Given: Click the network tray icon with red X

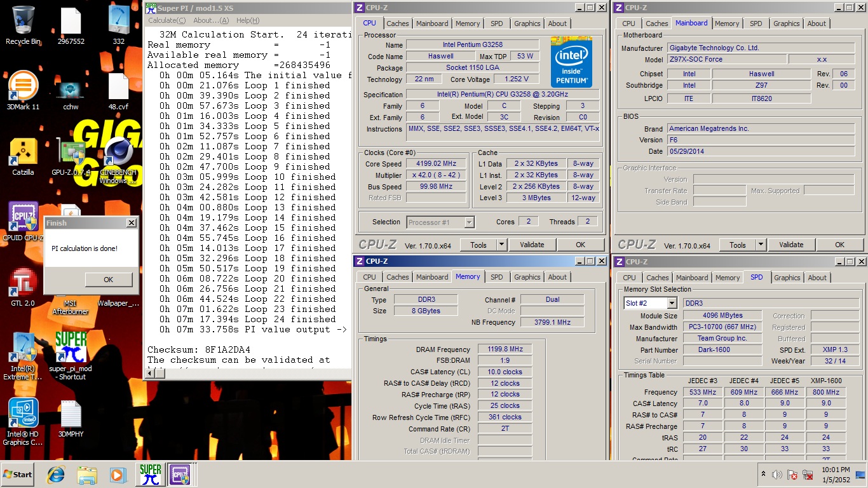Looking at the screenshot, I should 808,475.
